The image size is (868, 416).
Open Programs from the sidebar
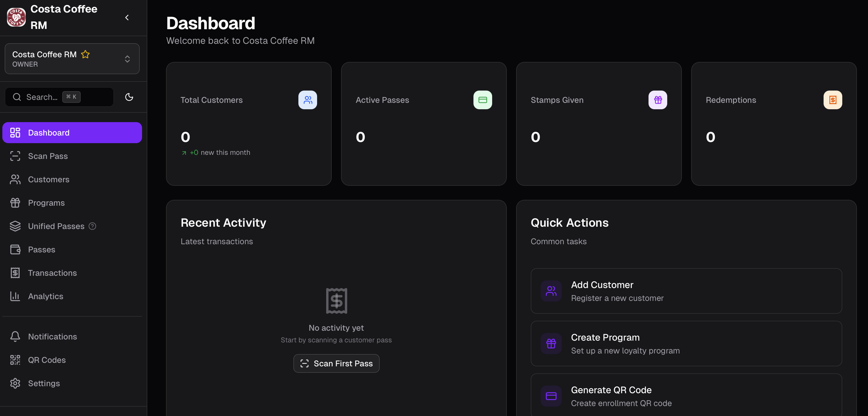tap(46, 203)
